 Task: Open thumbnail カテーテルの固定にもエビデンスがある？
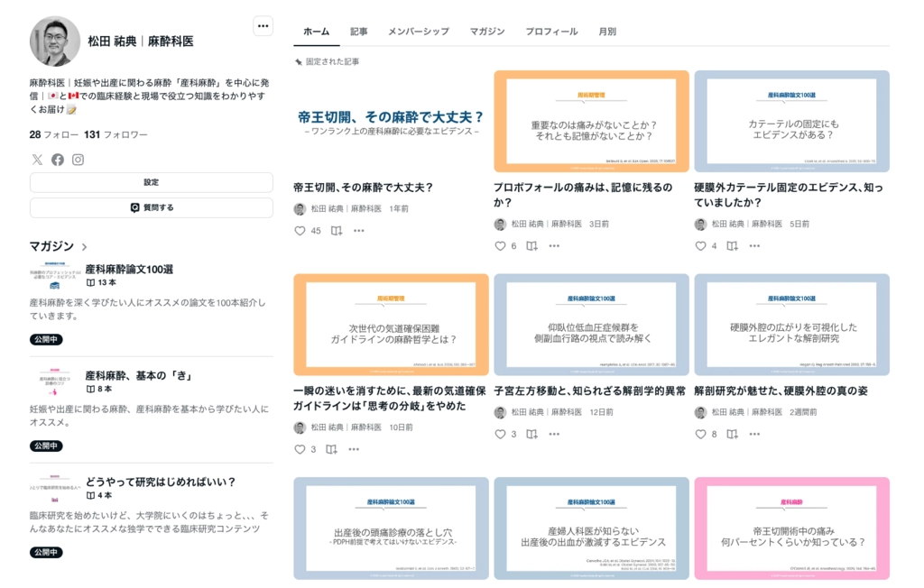(792, 122)
